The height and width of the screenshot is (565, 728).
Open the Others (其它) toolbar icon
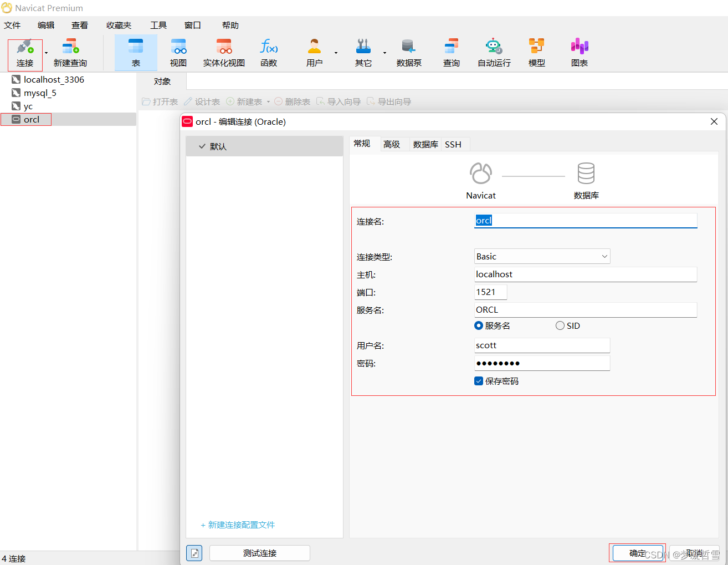coord(363,53)
